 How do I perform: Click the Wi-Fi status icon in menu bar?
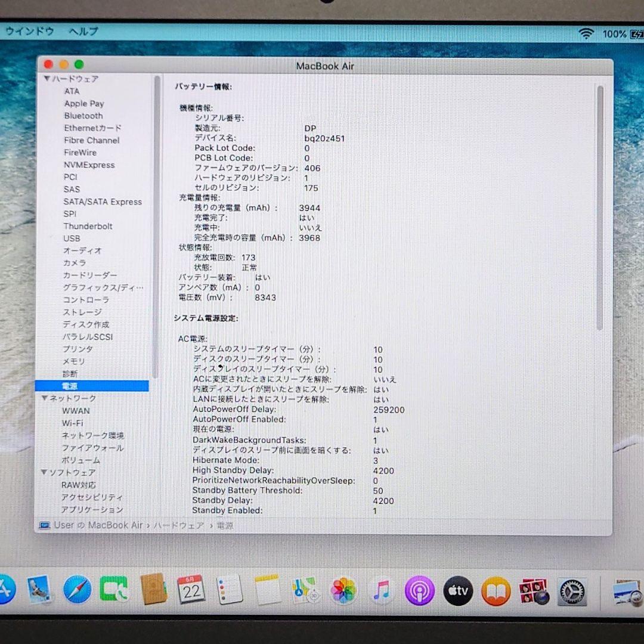pos(586,33)
